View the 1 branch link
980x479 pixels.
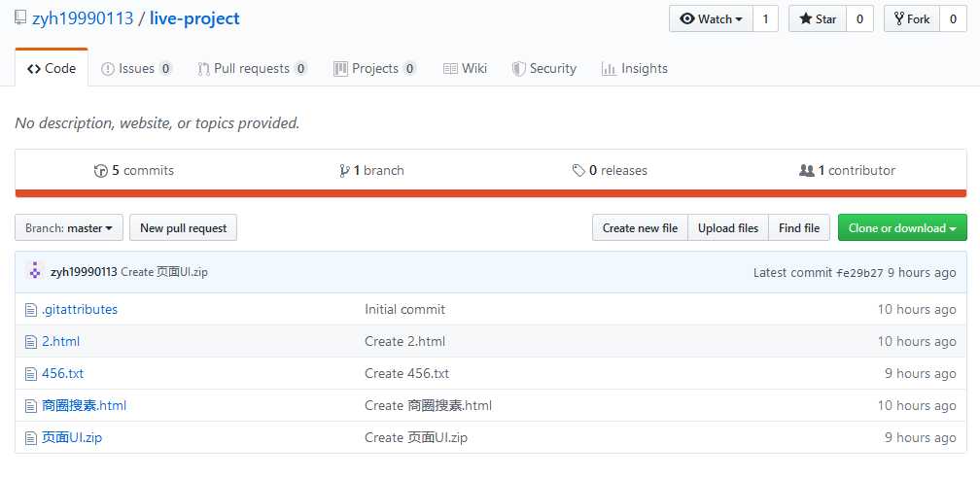click(371, 170)
